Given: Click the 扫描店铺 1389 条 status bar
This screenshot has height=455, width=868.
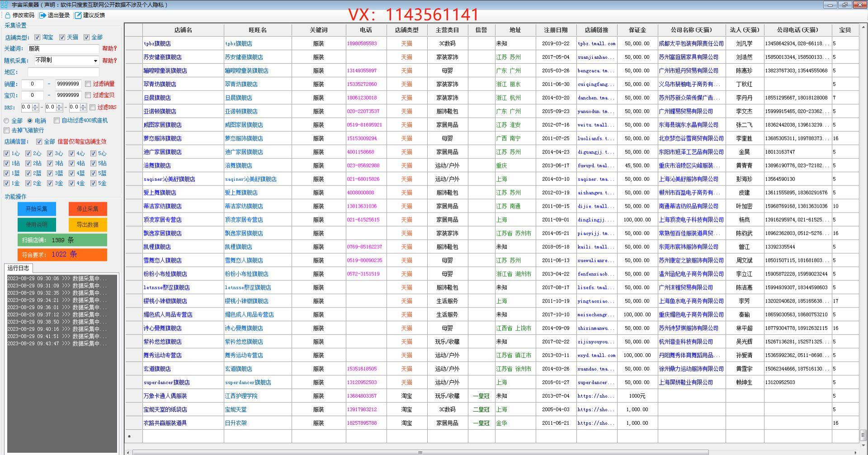Looking at the screenshot, I should (x=62, y=240).
